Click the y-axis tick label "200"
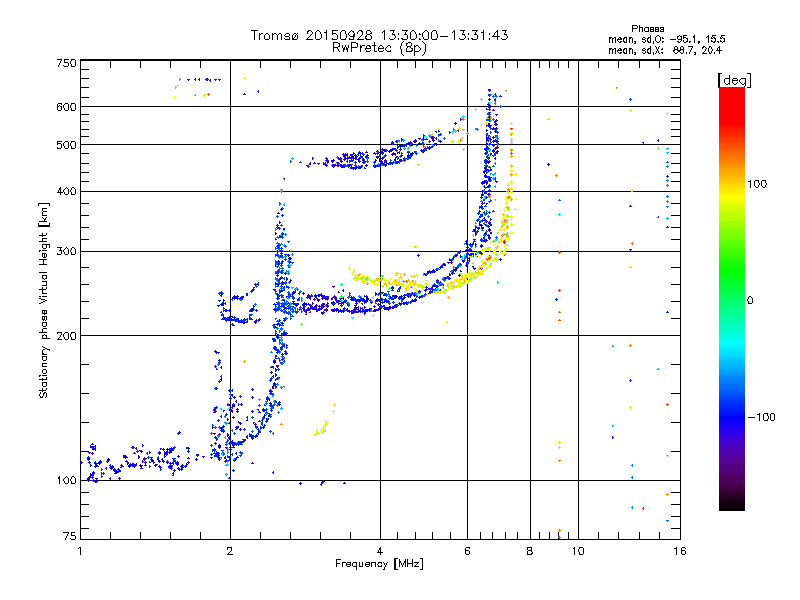 click(66, 336)
